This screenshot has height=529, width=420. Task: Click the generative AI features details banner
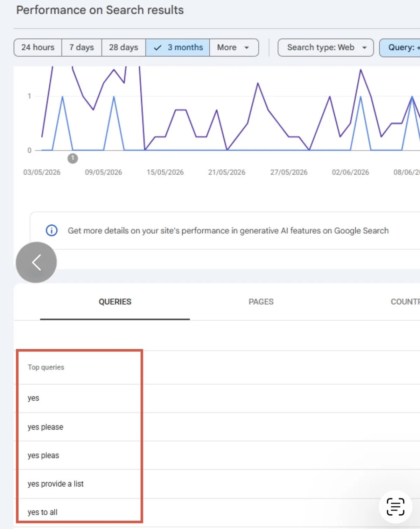pyautogui.click(x=225, y=231)
